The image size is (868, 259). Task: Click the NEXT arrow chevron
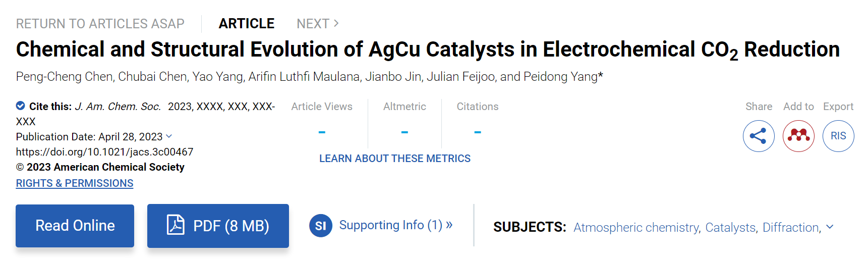coord(336,23)
